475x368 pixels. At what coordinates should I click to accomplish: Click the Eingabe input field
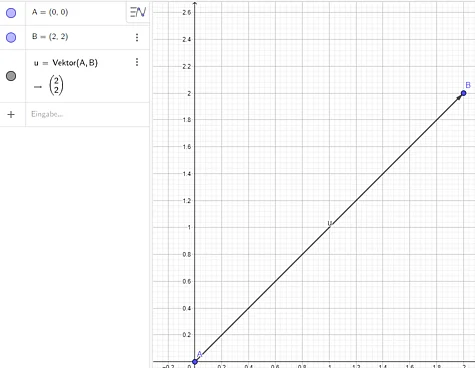87,114
